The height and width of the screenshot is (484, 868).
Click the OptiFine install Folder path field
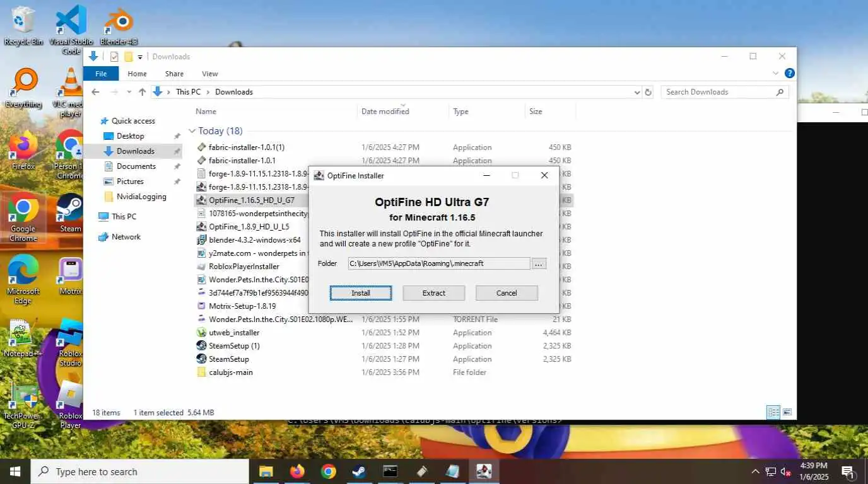coord(438,263)
